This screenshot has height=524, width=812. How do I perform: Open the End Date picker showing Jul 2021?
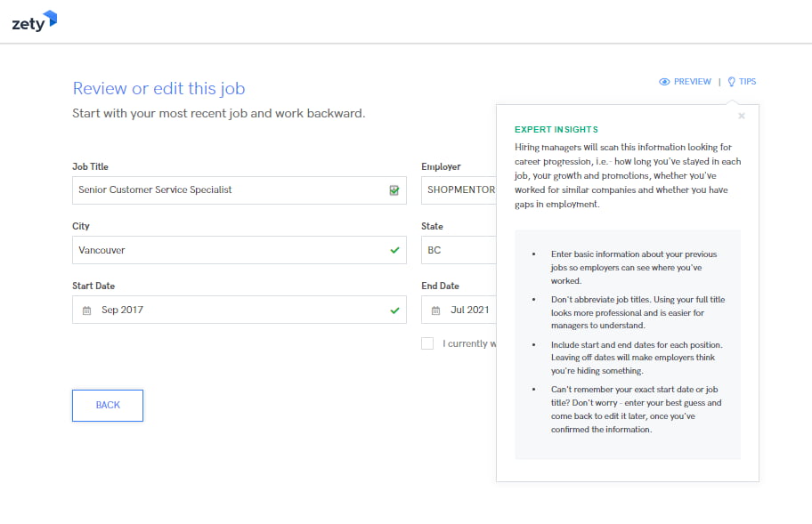click(x=459, y=310)
